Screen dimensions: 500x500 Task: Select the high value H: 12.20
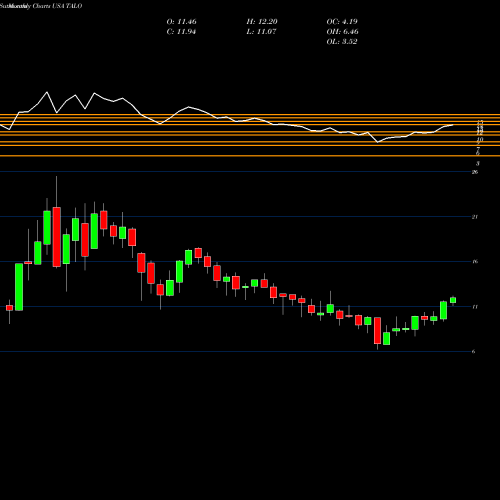(x=262, y=22)
